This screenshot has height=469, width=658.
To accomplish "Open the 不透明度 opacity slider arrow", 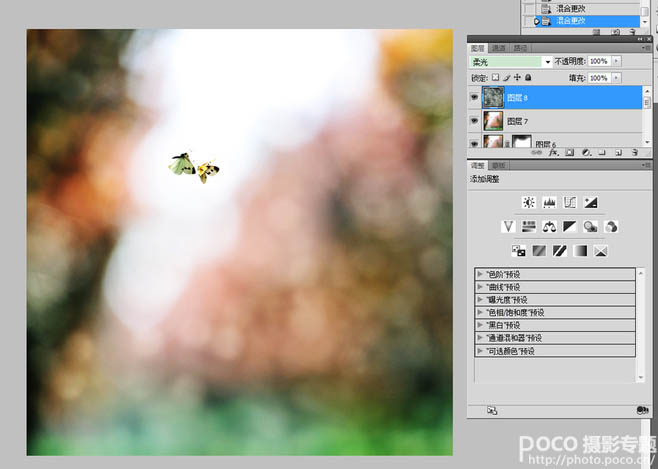I will coord(616,61).
